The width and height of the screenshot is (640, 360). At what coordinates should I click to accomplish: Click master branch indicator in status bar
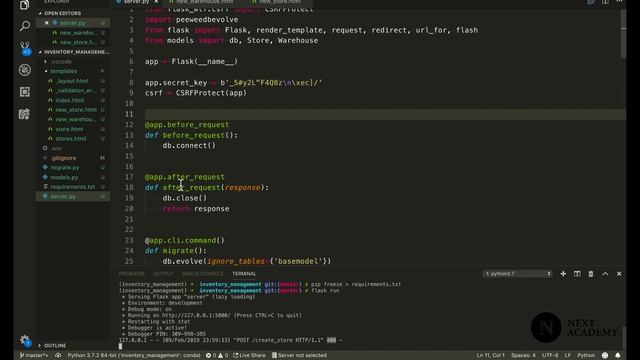tap(33, 356)
